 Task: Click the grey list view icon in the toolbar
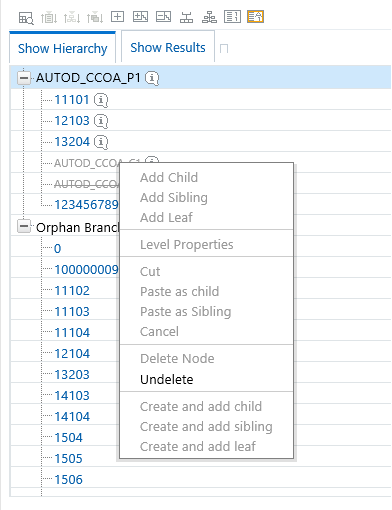232,16
